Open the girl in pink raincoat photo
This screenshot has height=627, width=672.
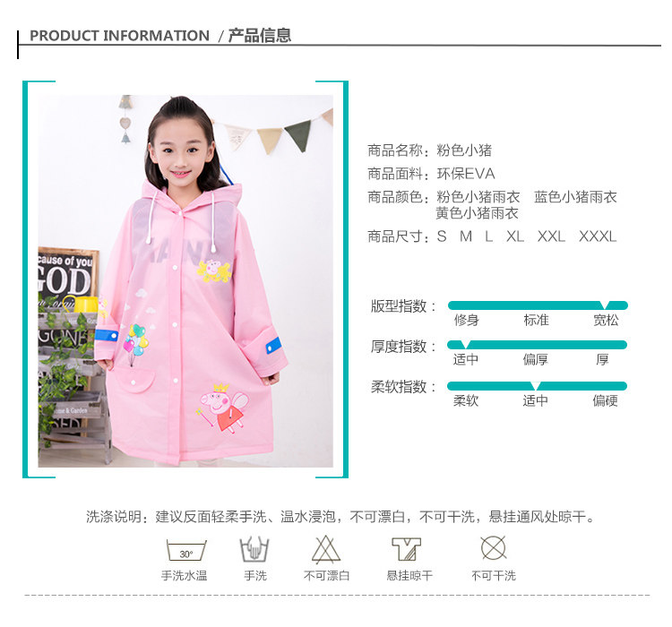(x=185, y=280)
